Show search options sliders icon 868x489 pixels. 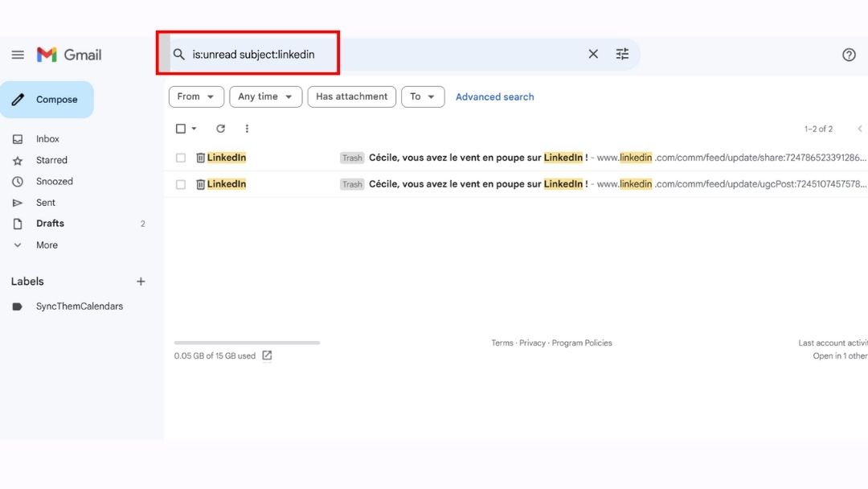coord(622,54)
